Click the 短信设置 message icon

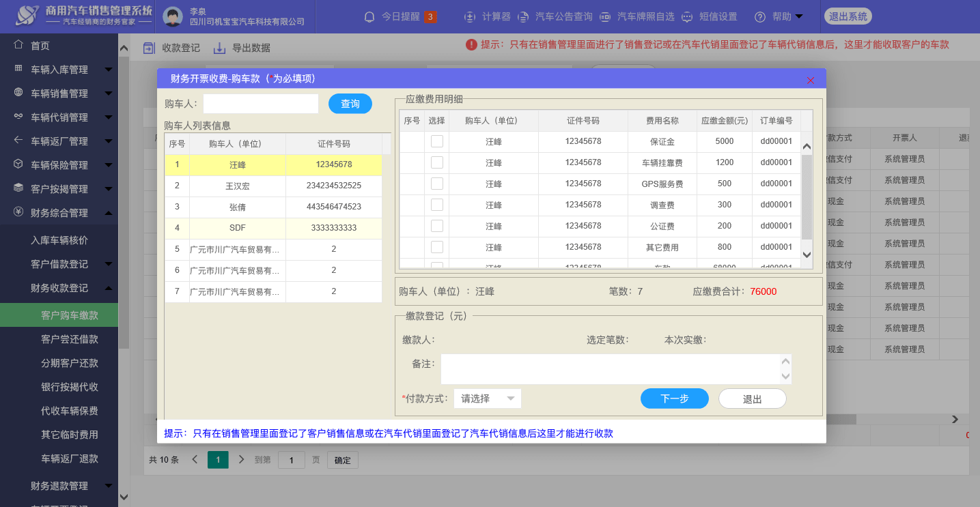coord(687,16)
